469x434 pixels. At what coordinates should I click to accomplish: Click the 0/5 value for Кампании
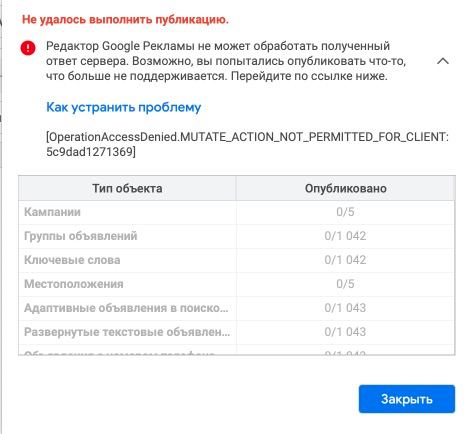pyautogui.click(x=345, y=212)
